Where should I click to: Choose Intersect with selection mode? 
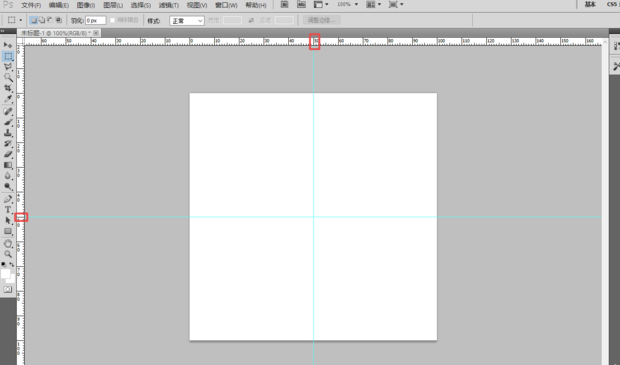(59, 20)
